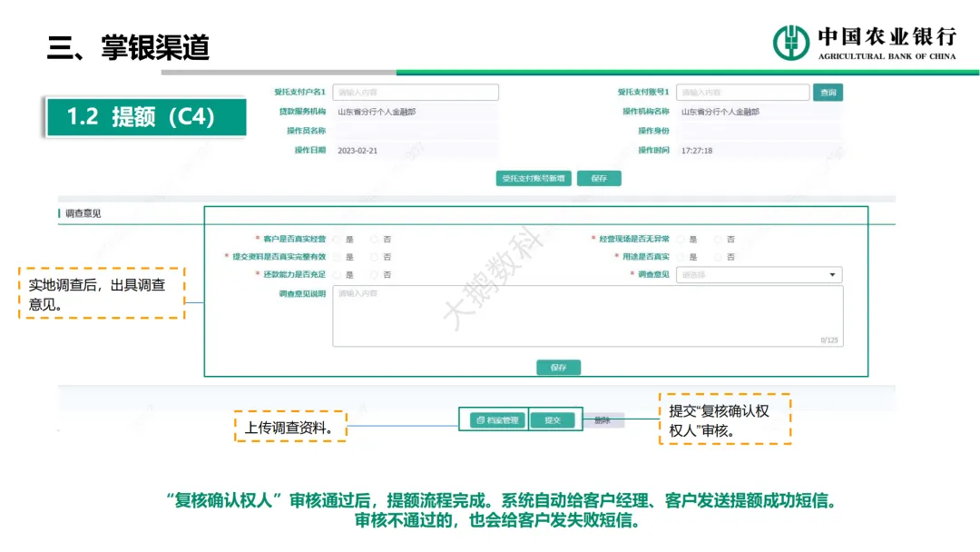Screen dimensions: 980x552
Task: Click the gray 删除 button
Action: pyautogui.click(x=603, y=420)
